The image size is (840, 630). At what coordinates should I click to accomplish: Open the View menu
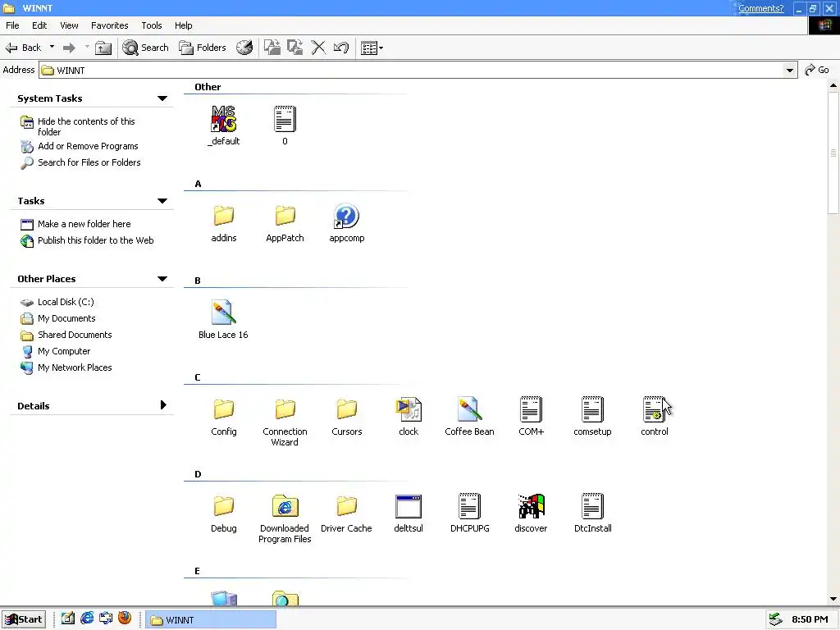[69, 25]
